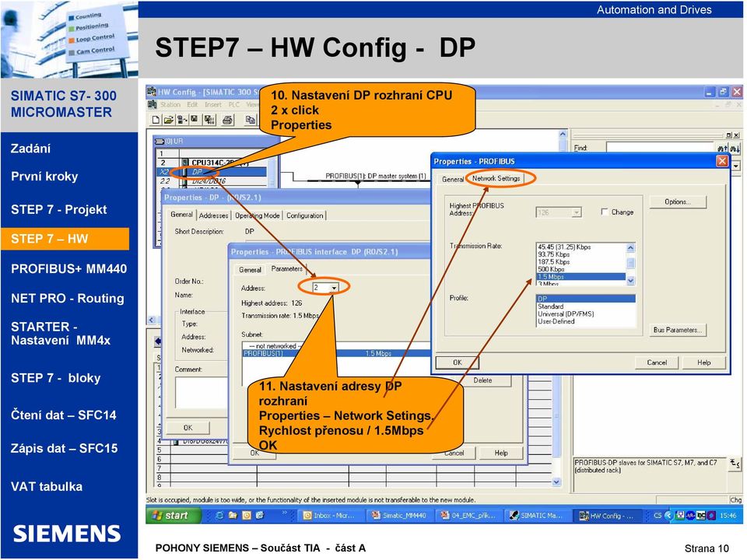This screenshot has width=747, height=560.
Task: Open the Insert menu
Action: click(213, 104)
